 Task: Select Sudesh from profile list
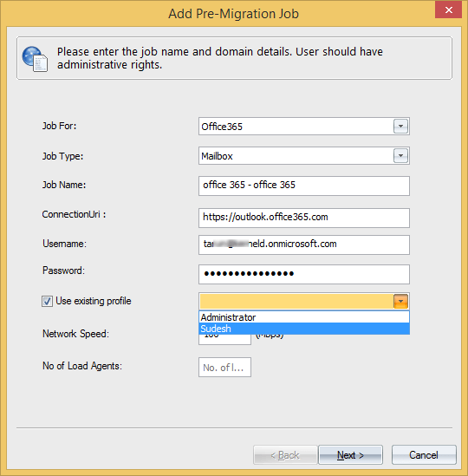click(x=304, y=329)
